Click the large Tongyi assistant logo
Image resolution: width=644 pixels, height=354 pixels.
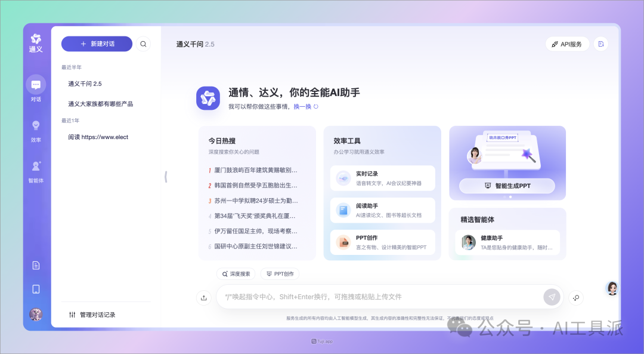208,98
